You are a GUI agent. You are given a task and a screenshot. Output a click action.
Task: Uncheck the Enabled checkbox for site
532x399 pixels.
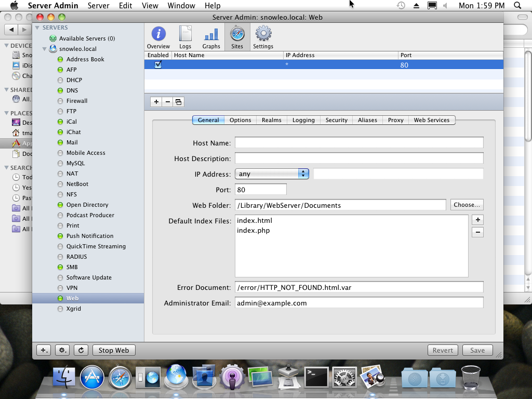pyautogui.click(x=158, y=64)
